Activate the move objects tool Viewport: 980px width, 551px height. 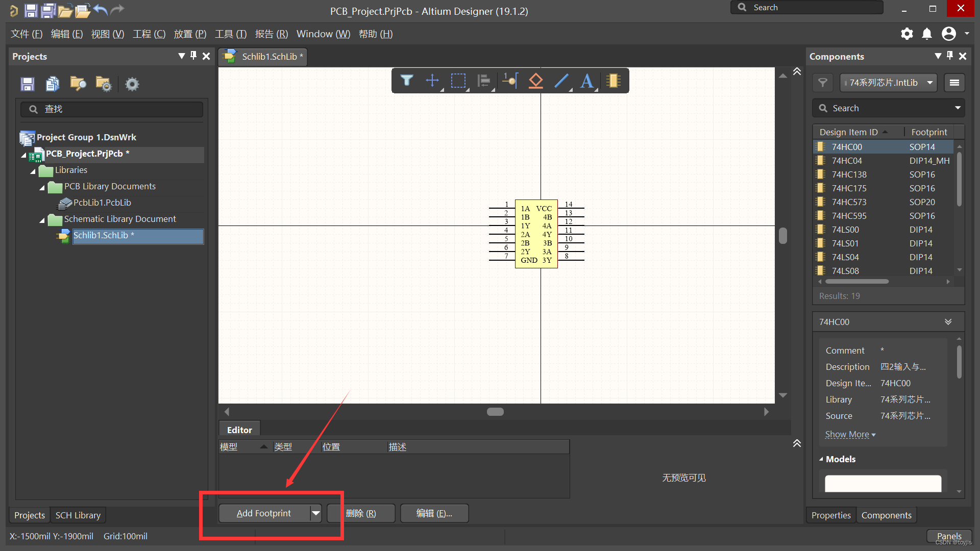tap(432, 80)
